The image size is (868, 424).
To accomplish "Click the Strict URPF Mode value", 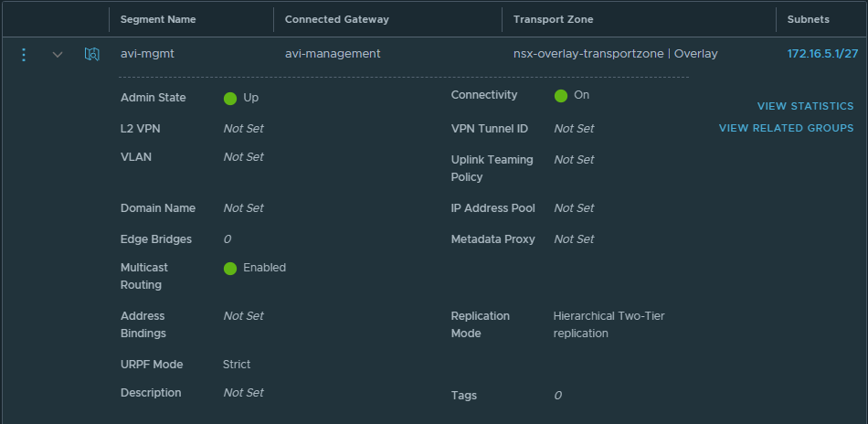I will 237,365.
